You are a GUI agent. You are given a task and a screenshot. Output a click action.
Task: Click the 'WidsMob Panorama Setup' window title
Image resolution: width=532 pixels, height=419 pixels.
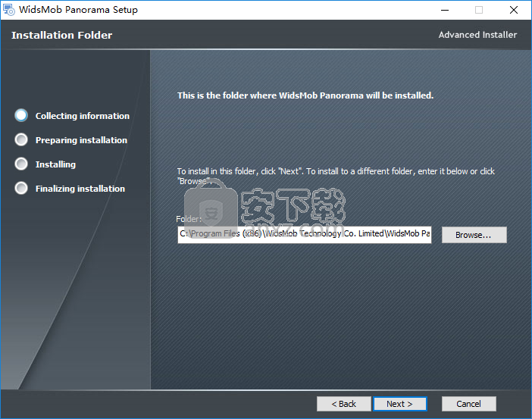[78, 10]
